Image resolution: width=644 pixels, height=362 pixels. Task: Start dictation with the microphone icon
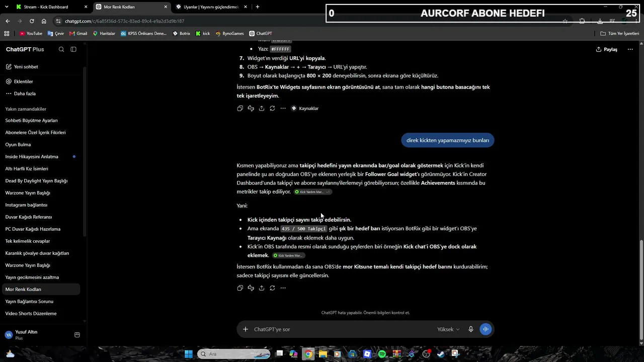pyautogui.click(x=471, y=329)
